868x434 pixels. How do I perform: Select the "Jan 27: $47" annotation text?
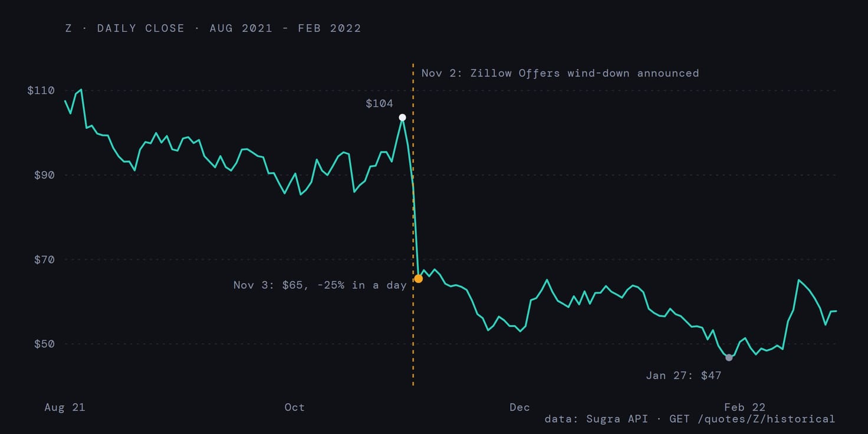click(683, 375)
